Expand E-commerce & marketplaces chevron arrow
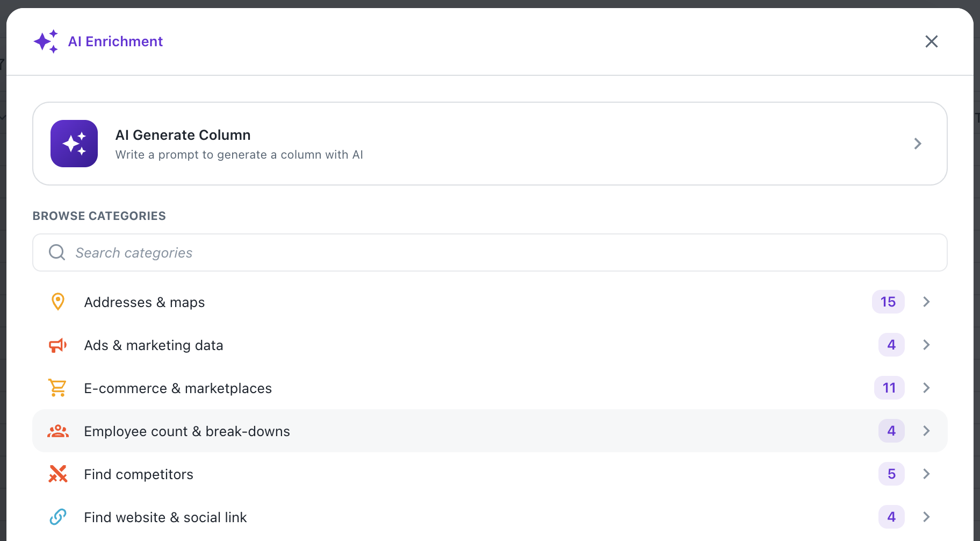 coord(926,388)
